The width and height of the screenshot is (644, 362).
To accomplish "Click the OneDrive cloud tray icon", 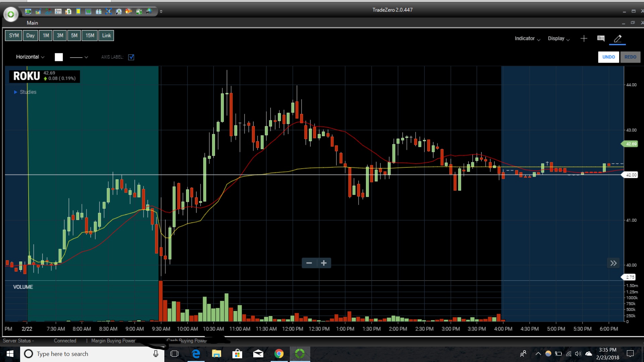I will (x=589, y=354).
